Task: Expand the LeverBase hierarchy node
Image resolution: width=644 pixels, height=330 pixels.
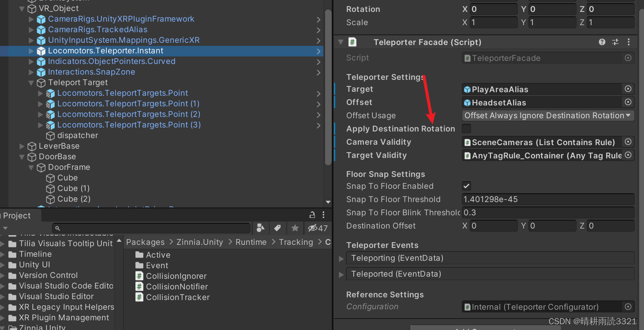Action: tap(22, 146)
